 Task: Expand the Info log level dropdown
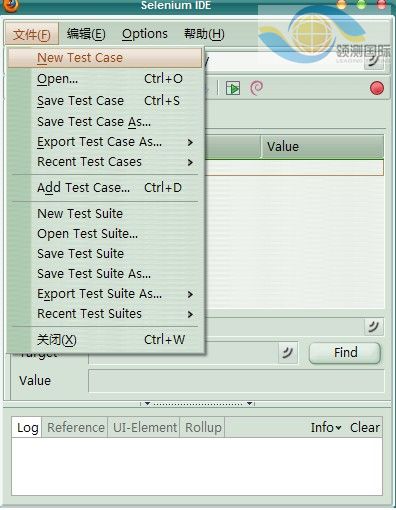(326, 427)
